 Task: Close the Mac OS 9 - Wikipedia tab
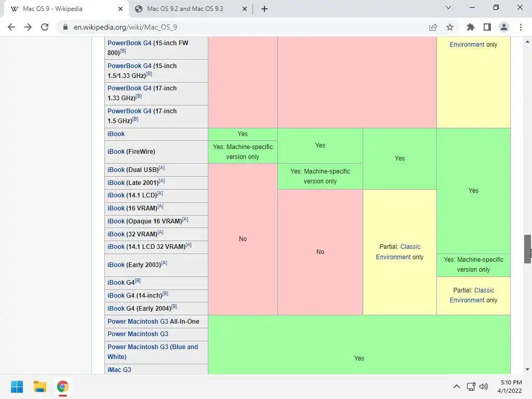121,9
